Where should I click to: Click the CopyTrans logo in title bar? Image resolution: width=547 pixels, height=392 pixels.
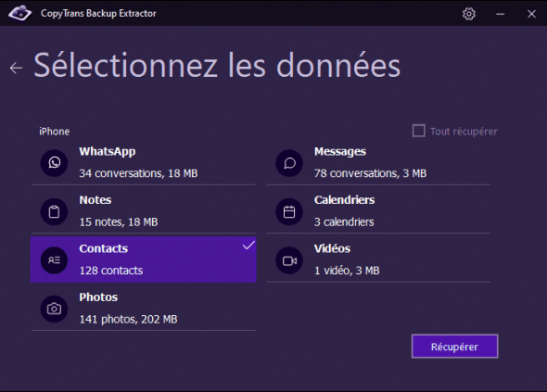(x=19, y=13)
